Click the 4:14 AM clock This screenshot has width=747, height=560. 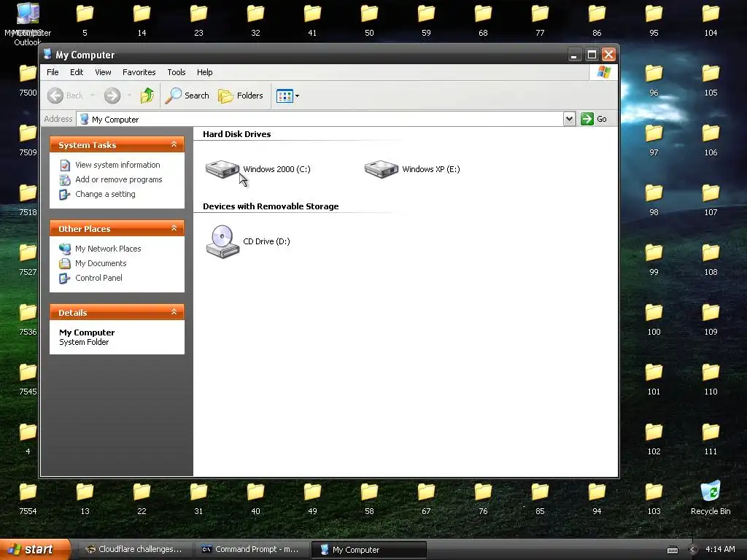tap(720, 550)
